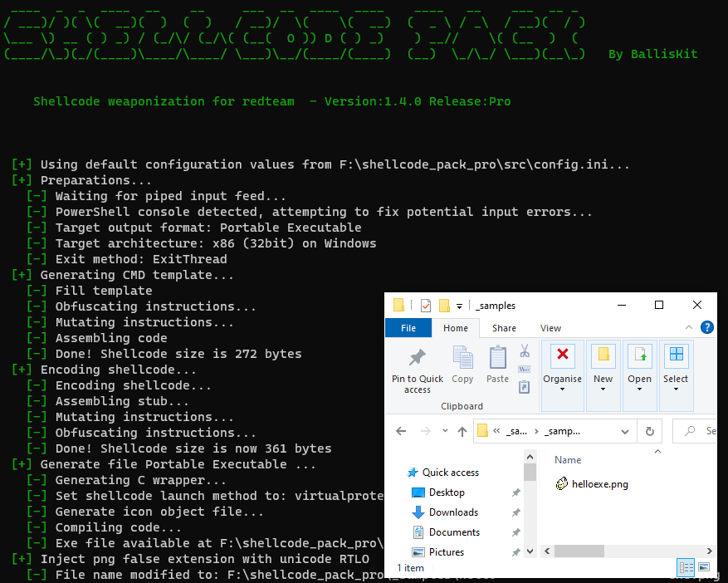Viewport: 728px width, 583px height.
Task: Click the help question mark icon
Action: tap(706, 327)
